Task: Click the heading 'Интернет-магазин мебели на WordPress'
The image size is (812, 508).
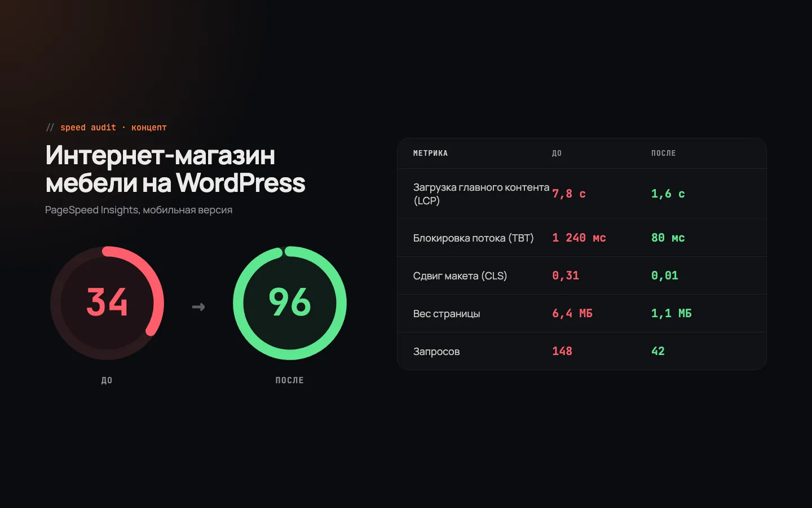Action: click(175, 169)
